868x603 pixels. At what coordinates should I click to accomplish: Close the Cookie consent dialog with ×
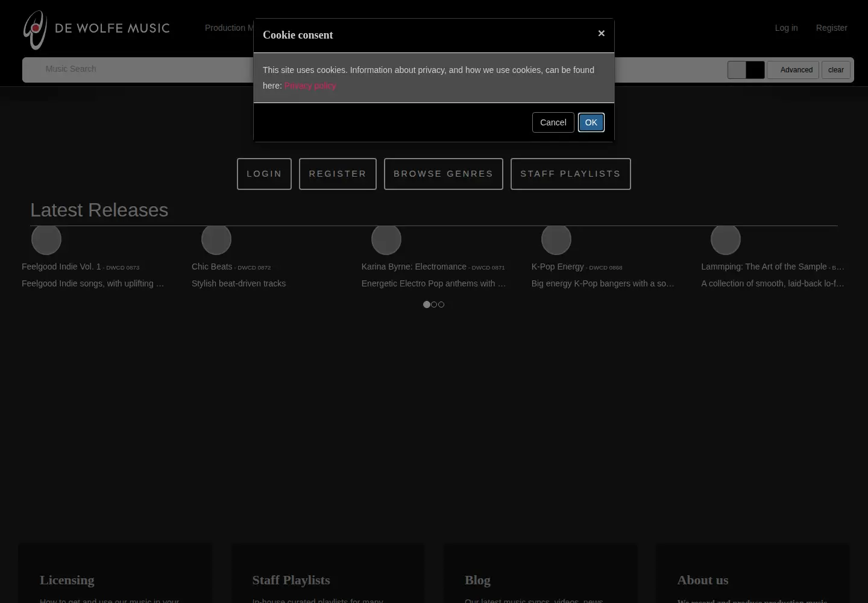[x=601, y=34]
